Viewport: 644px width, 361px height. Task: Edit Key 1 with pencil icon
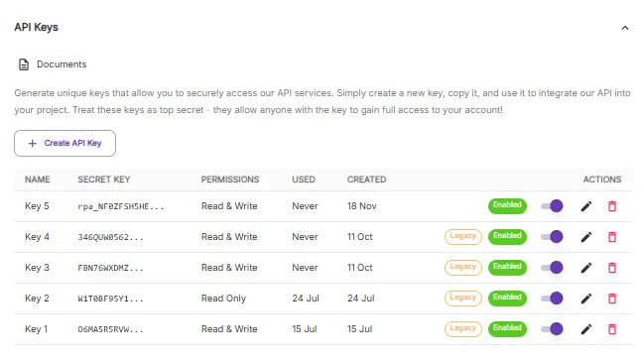click(x=586, y=329)
